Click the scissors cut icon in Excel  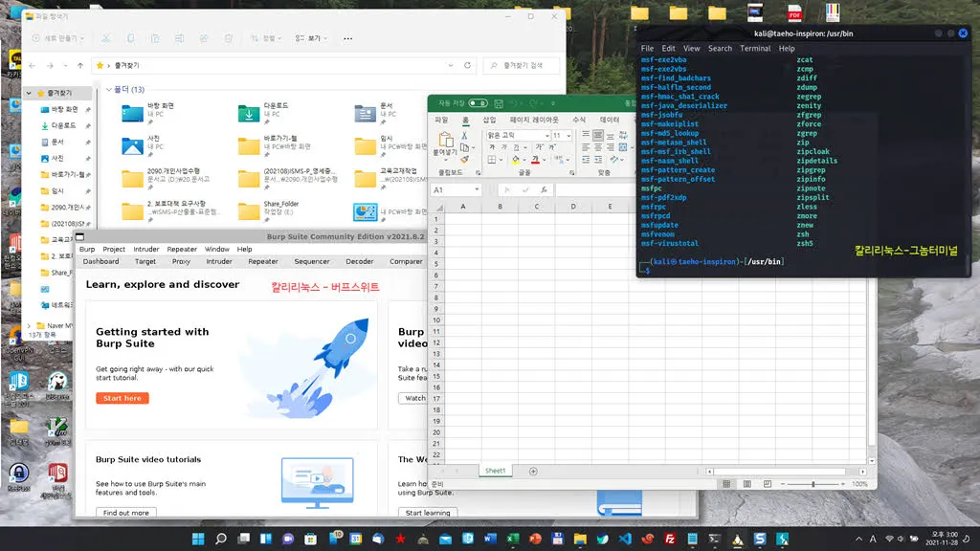(464, 136)
